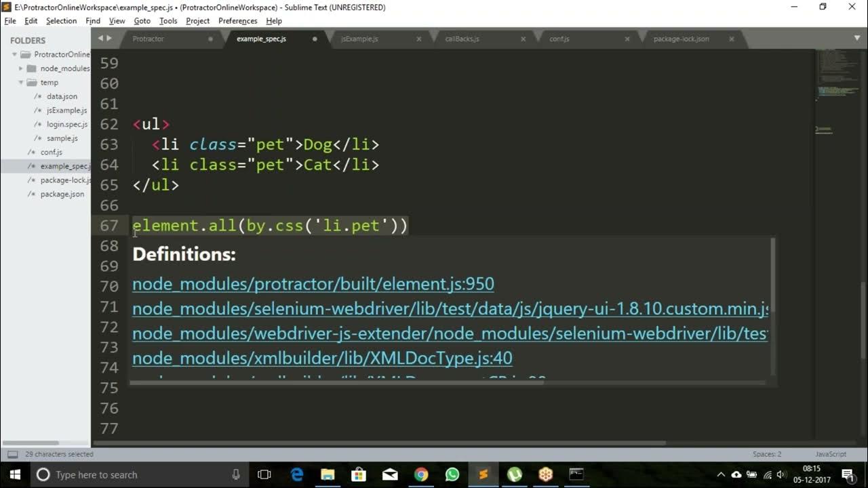868x488 pixels.
Task: Collapse the temp folder arrow
Action: (x=21, y=83)
